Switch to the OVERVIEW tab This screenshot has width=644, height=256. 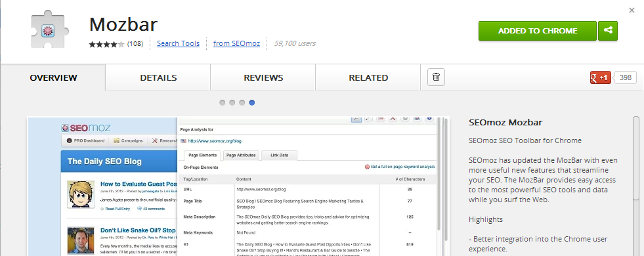[x=53, y=77]
